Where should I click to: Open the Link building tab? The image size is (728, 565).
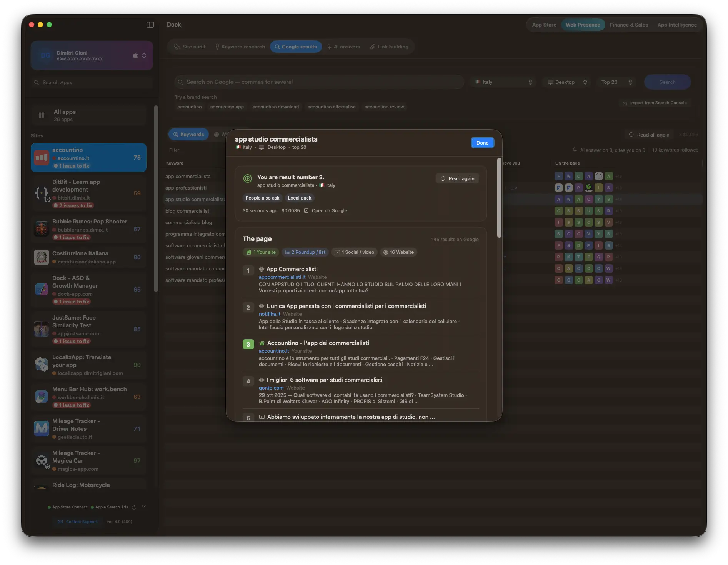point(389,47)
